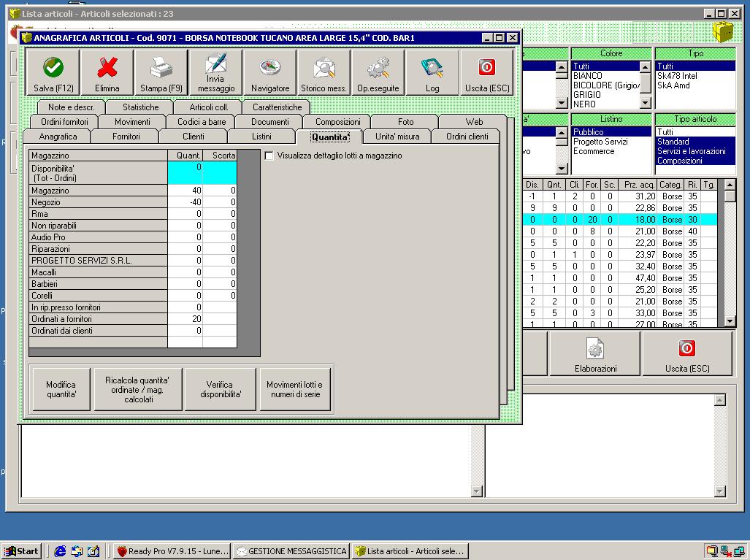The width and height of the screenshot is (750, 560).
Task: Switch to Lista articoli taskbar item
Action: 410,551
